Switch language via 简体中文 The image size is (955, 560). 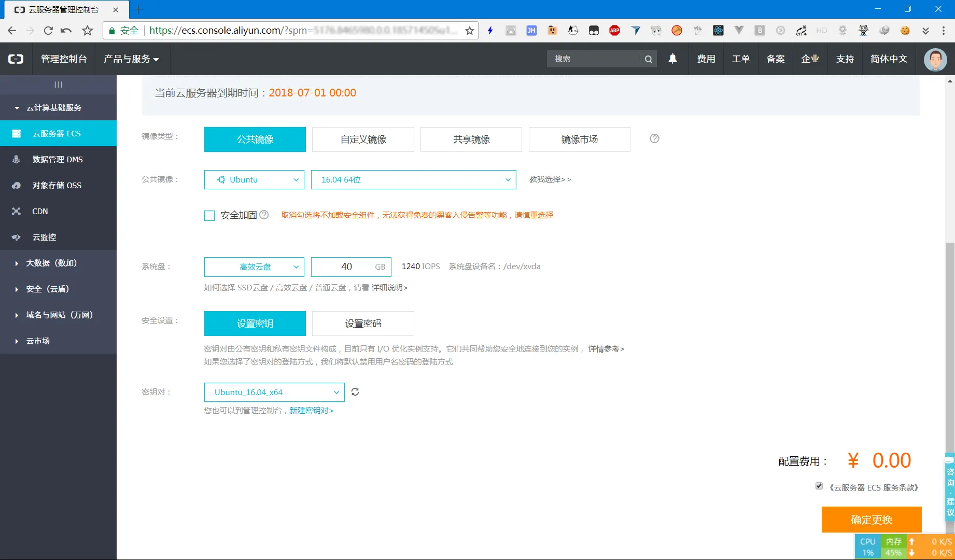click(889, 59)
